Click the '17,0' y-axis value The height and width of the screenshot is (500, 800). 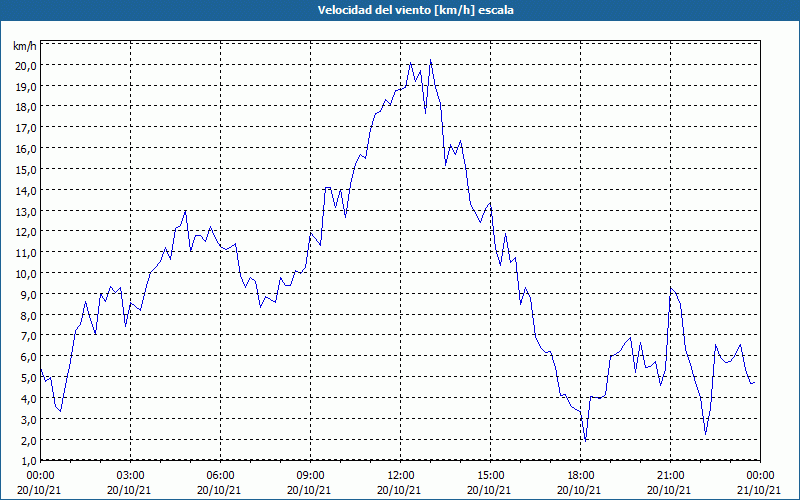click(26, 128)
